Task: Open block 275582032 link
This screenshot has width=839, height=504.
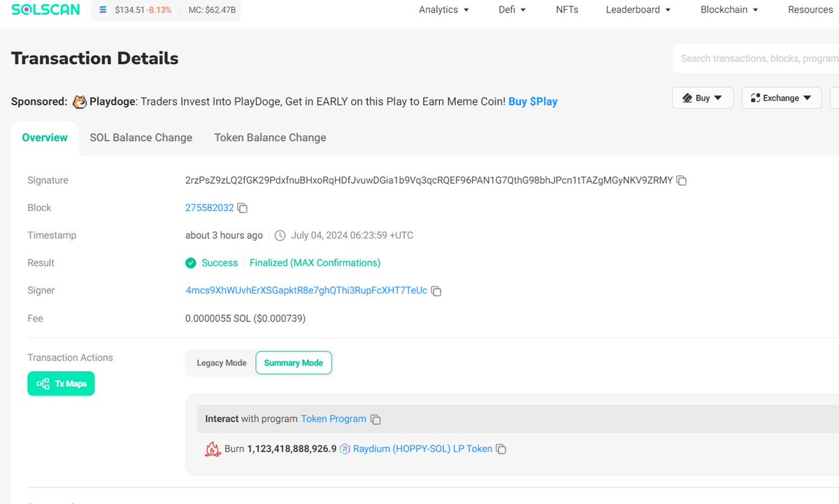Action: 210,208
